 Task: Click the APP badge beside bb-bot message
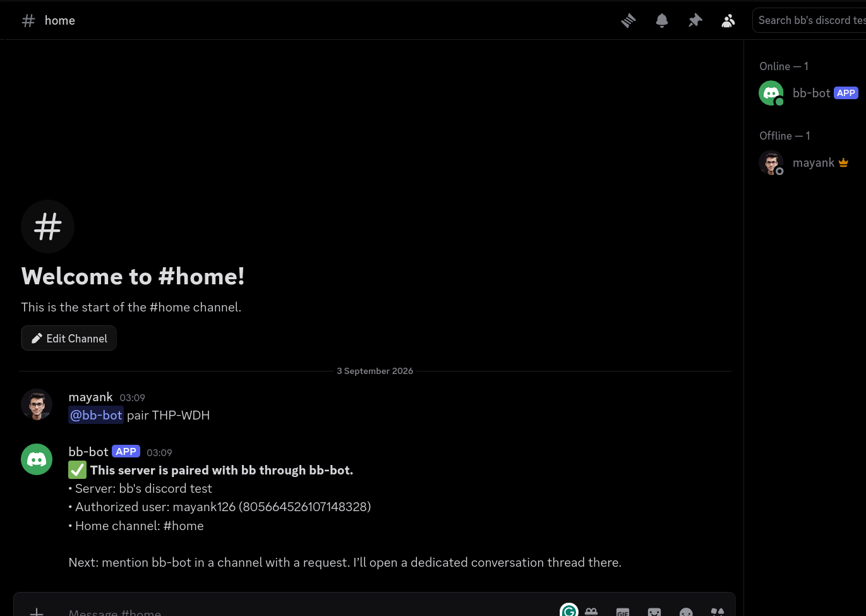tap(126, 452)
